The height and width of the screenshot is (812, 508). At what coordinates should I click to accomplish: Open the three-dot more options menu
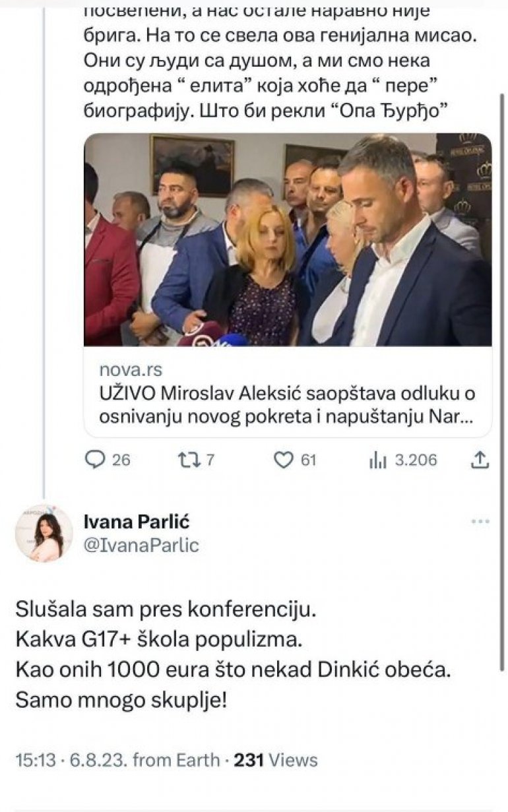pyautogui.click(x=480, y=522)
